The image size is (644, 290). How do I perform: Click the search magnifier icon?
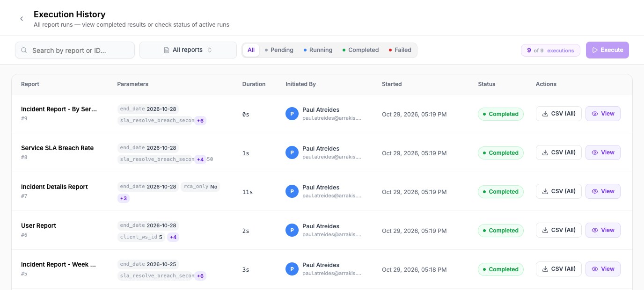(x=24, y=51)
